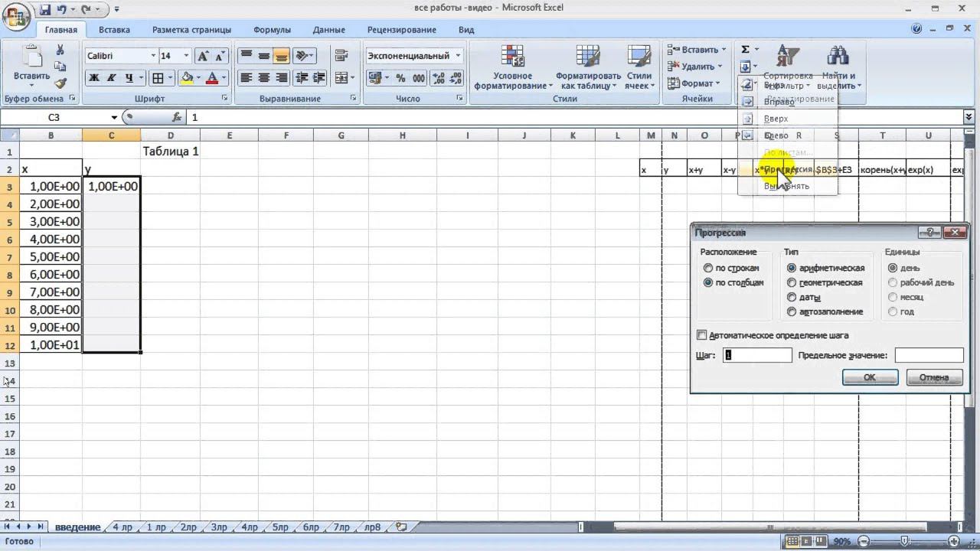Click Отмена in the Прогрессия dialog

[x=934, y=377]
